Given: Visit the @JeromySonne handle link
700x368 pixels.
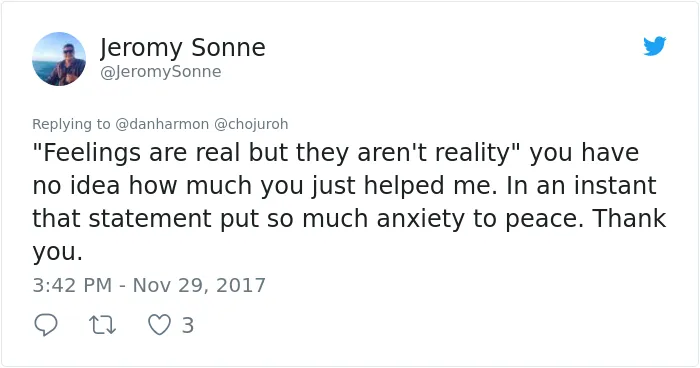Looking at the screenshot, I should point(161,71).
